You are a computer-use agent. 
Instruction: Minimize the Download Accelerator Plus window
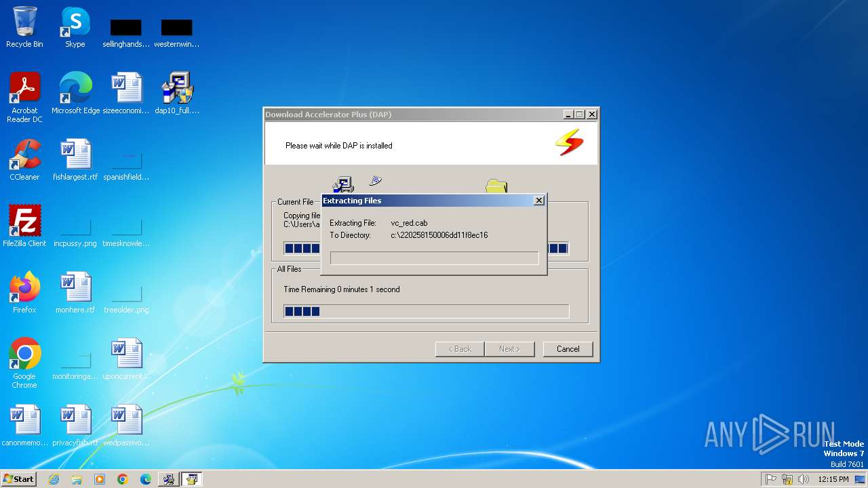tap(568, 115)
